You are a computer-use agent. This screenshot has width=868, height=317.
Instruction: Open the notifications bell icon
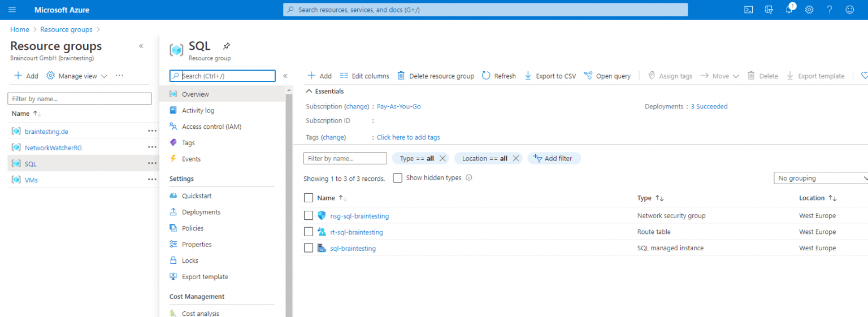789,10
